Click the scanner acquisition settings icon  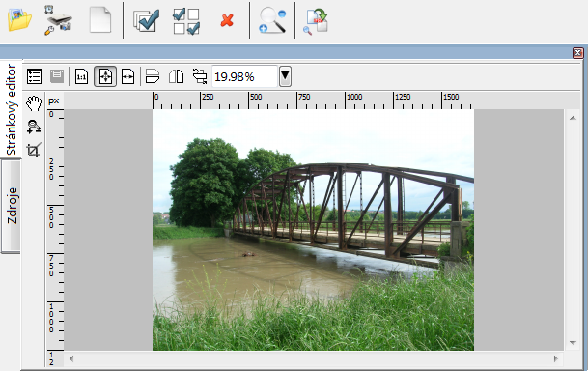(58, 20)
